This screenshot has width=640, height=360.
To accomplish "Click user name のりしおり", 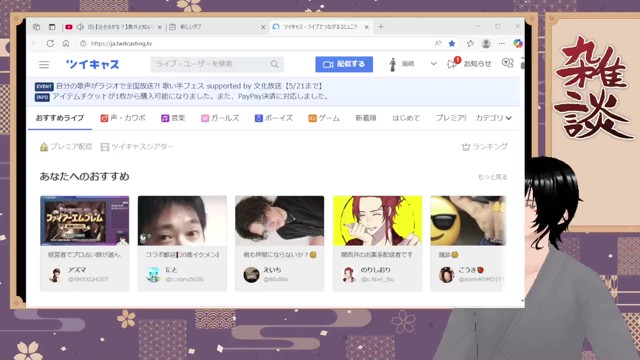I will (376, 270).
